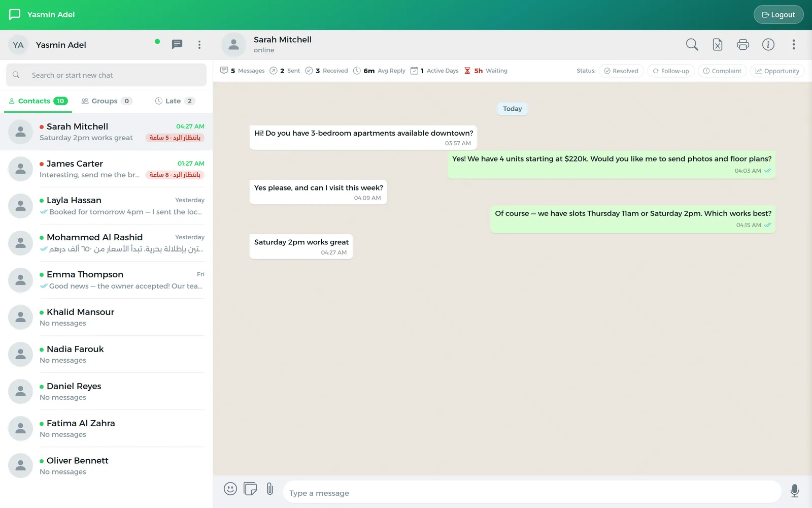
Task: Click the 'Saturday 2pm works great' message bubble
Action: point(301,246)
